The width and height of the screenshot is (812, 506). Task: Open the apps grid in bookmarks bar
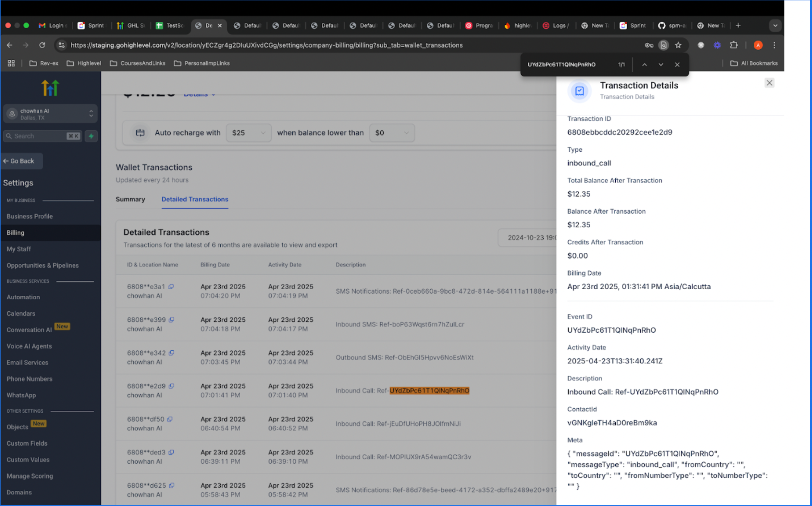(x=11, y=63)
